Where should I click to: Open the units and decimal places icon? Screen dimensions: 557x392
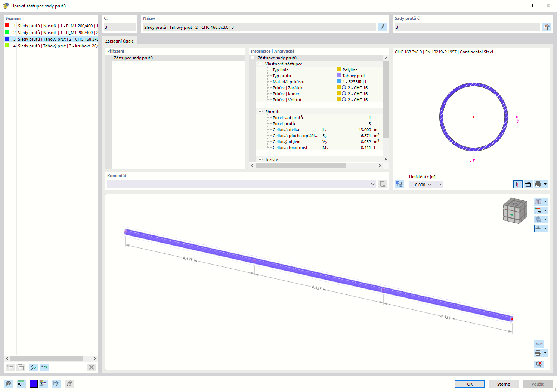pyautogui.click(x=21, y=383)
